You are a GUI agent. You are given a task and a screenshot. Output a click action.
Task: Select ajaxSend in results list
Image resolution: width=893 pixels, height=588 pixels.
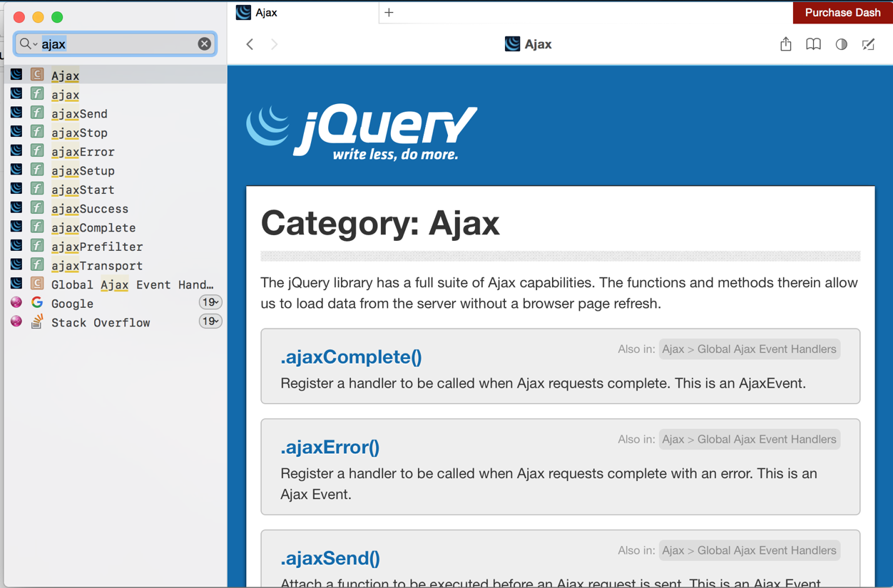point(115,113)
